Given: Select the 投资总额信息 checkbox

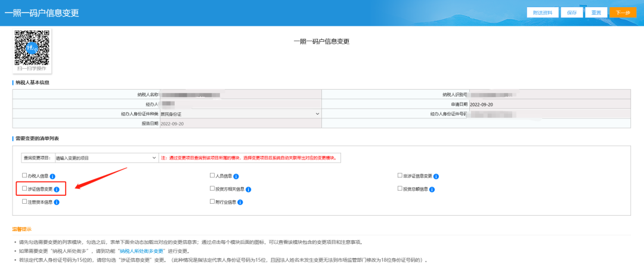Looking at the screenshot, I should (x=400, y=189).
